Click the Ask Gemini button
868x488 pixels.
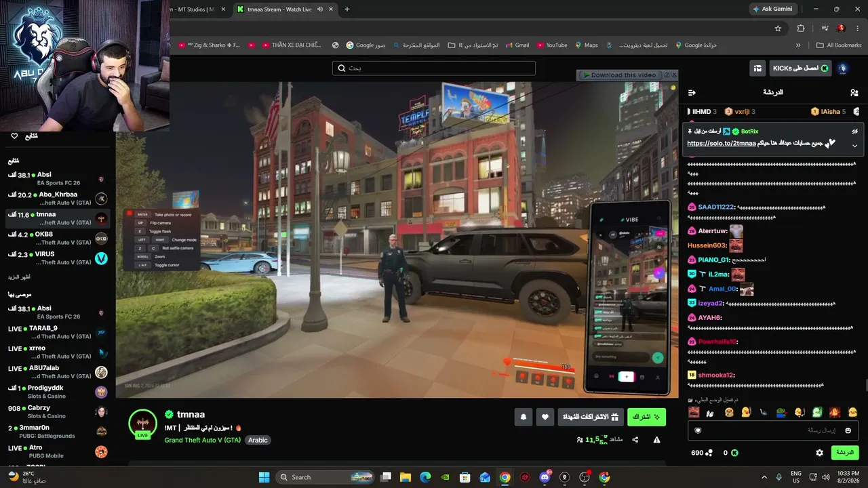pos(772,9)
